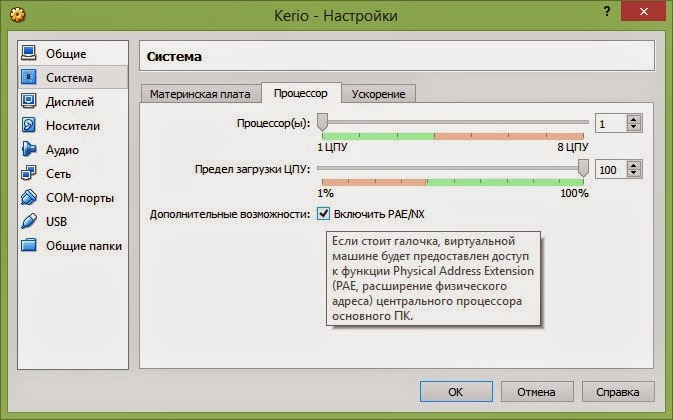
Task: Select the Сеть settings category
Action: [73, 174]
